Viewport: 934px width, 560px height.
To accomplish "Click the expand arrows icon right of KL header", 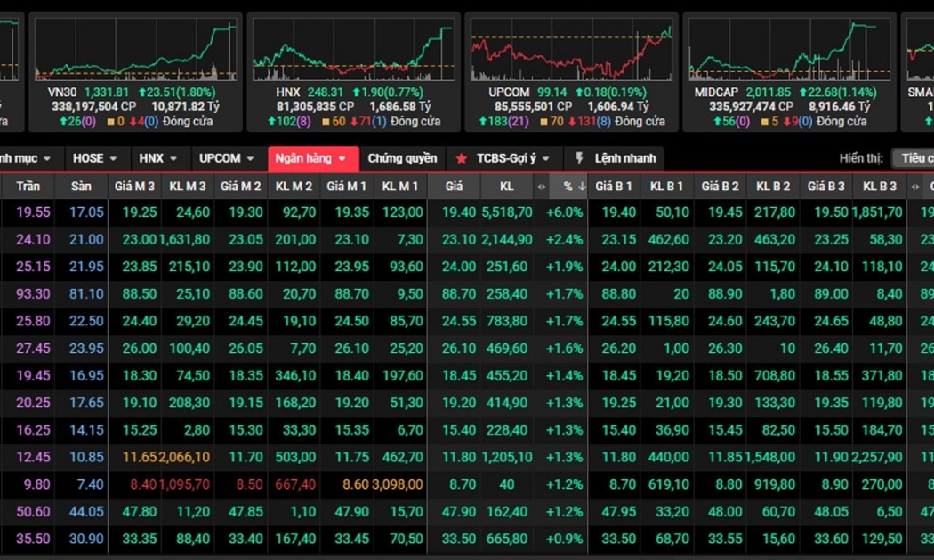I will (x=541, y=187).
